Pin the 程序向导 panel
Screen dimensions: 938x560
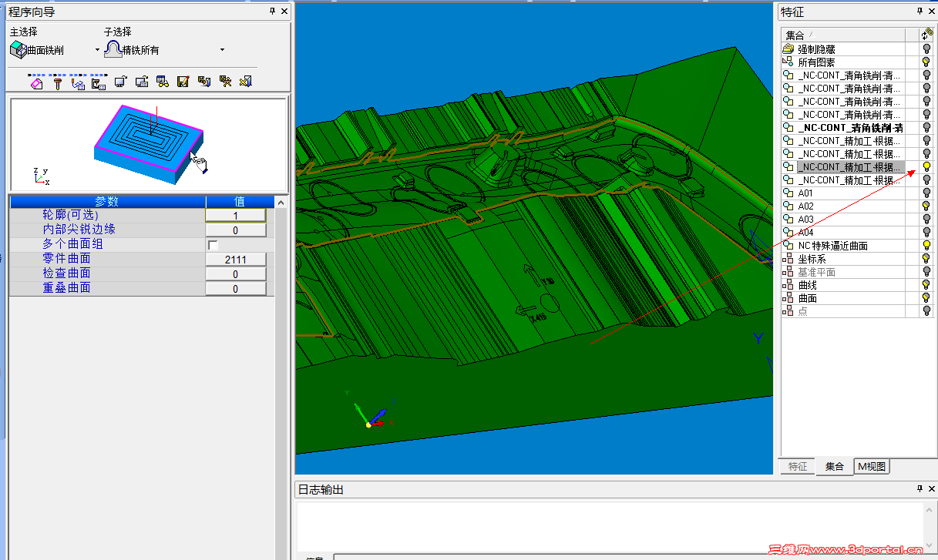[272, 11]
